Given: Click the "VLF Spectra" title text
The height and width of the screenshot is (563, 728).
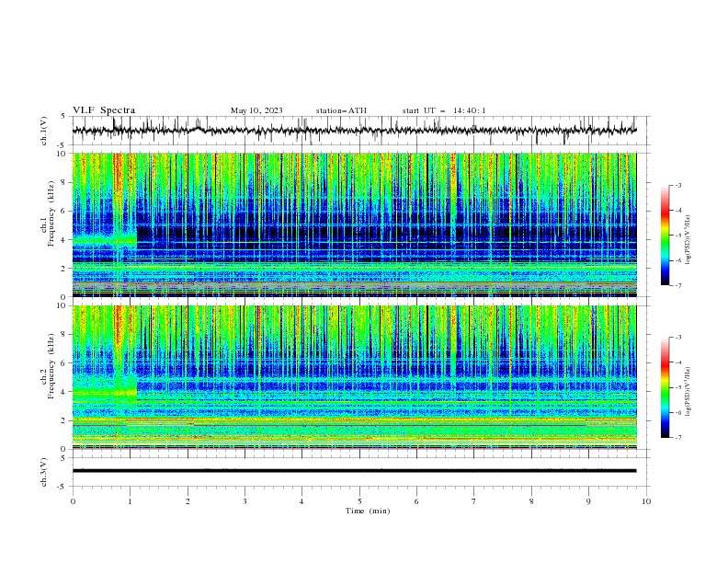Looking at the screenshot, I should coord(104,110).
